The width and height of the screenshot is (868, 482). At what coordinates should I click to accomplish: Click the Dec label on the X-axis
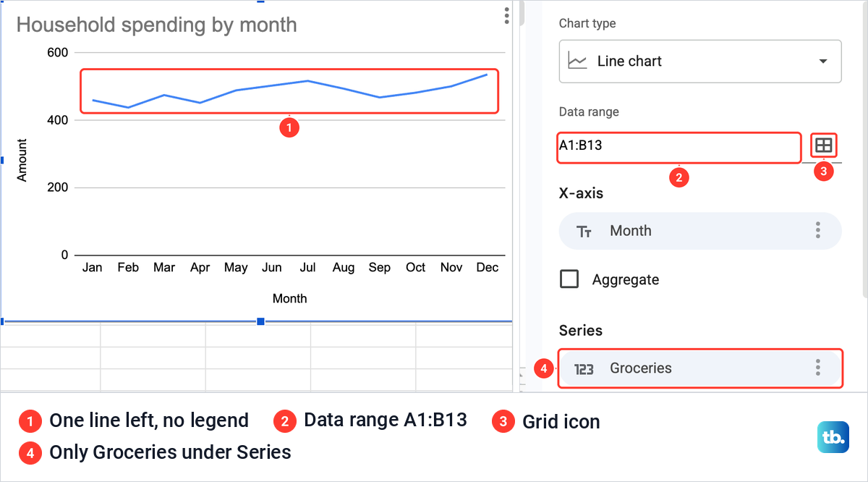point(488,268)
